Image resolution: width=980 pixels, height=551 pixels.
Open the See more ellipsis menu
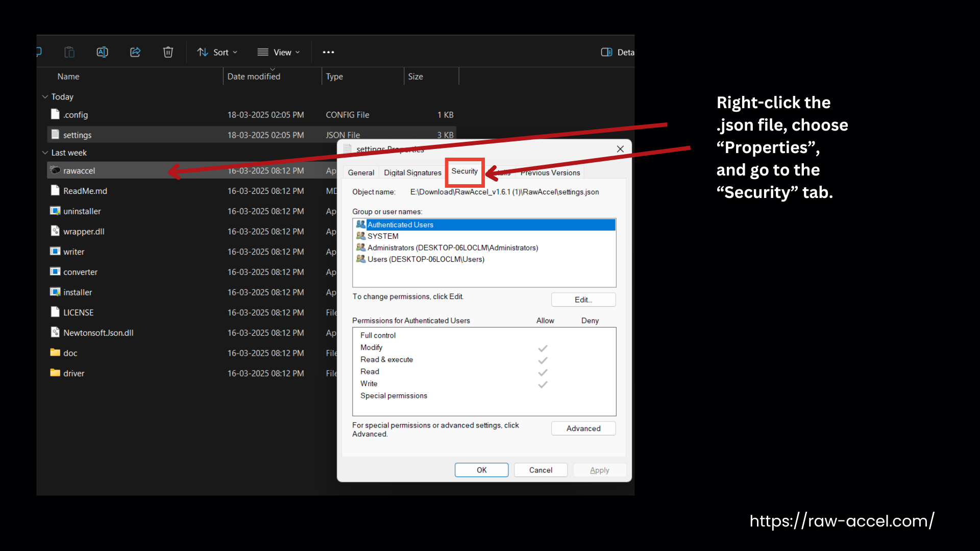328,52
